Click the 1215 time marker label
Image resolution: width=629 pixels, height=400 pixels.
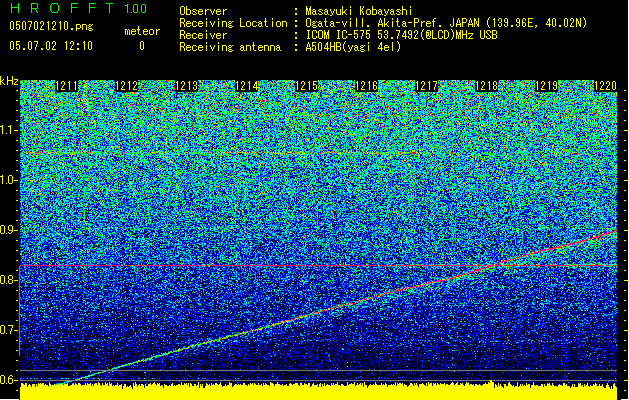[x=306, y=86]
